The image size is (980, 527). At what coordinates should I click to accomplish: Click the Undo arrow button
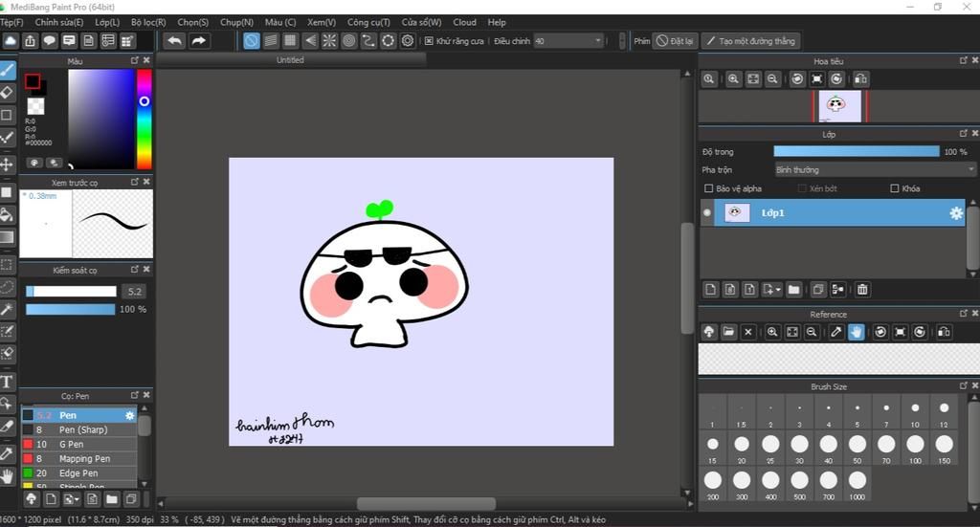tap(174, 40)
